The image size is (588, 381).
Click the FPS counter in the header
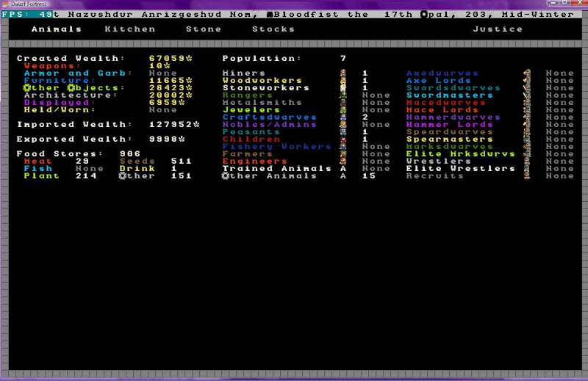pyautogui.click(x=27, y=15)
